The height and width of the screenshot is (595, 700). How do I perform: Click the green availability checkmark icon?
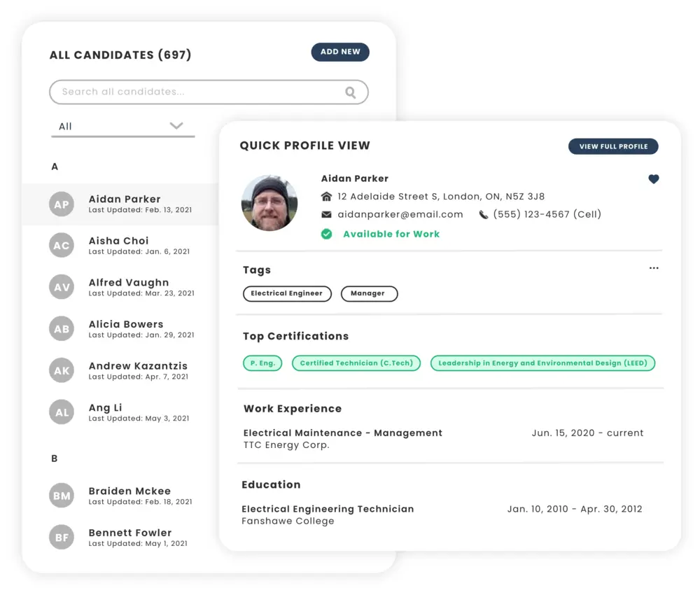pyautogui.click(x=326, y=234)
